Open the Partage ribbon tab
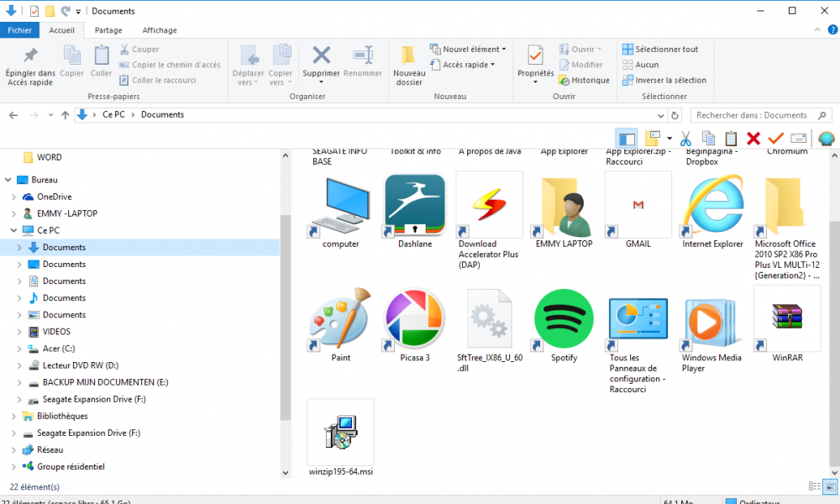The height and width of the screenshot is (504, 840). point(108,30)
